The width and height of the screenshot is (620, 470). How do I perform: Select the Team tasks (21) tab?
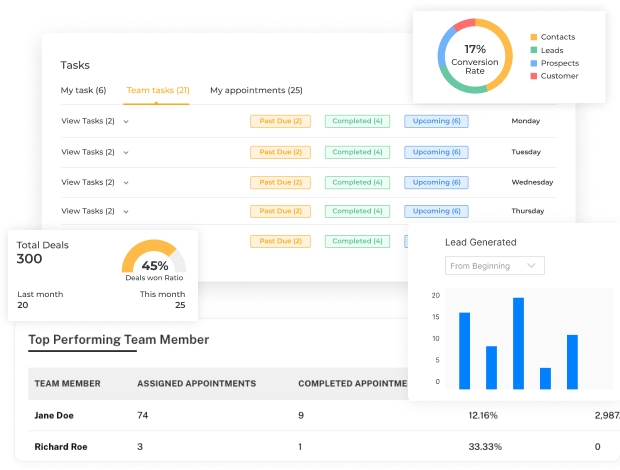point(158,90)
